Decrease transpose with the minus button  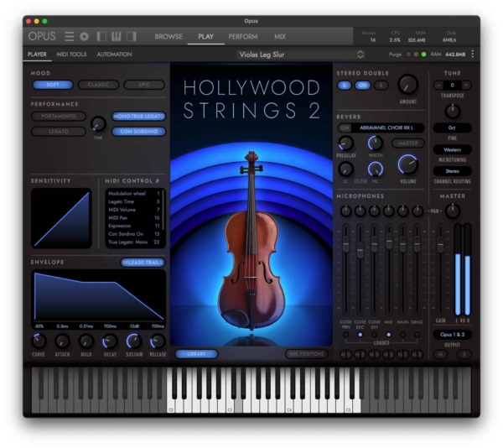click(438, 85)
